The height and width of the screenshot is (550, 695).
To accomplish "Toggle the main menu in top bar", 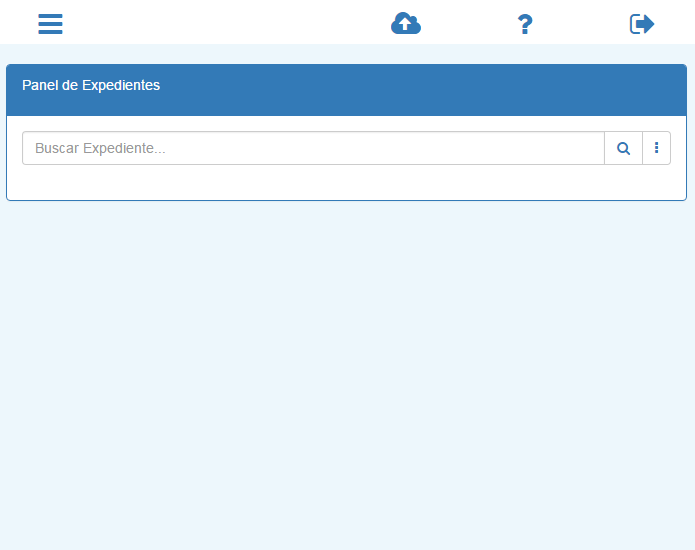I will coord(50,24).
